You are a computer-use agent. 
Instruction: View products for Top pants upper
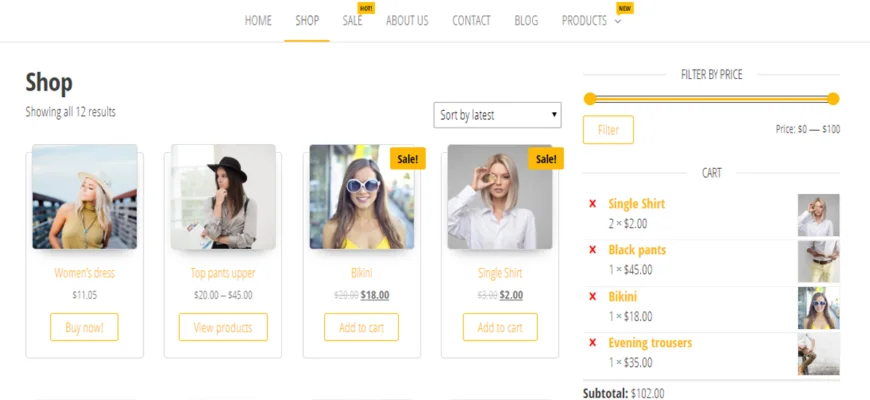click(223, 327)
